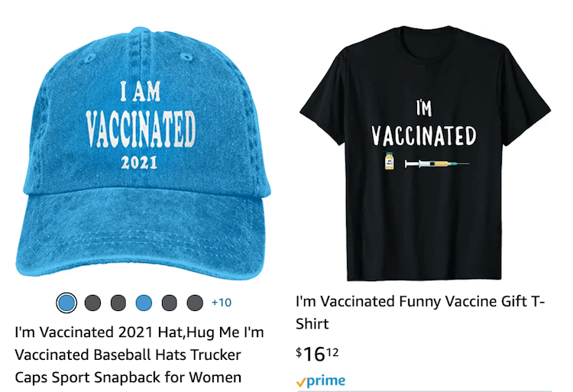The width and height of the screenshot is (573, 392).
Task: Click the syringe graphic on the T-shirt
Action: (x=437, y=164)
